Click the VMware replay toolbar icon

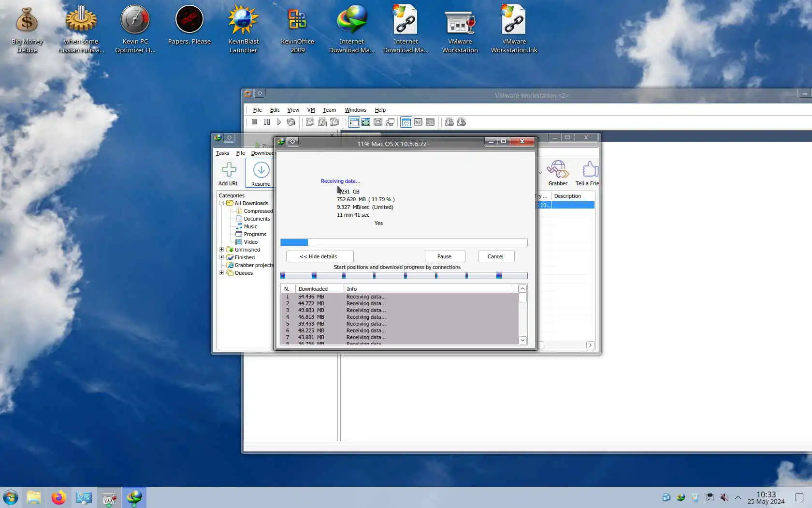pyautogui.click(x=462, y=122)
